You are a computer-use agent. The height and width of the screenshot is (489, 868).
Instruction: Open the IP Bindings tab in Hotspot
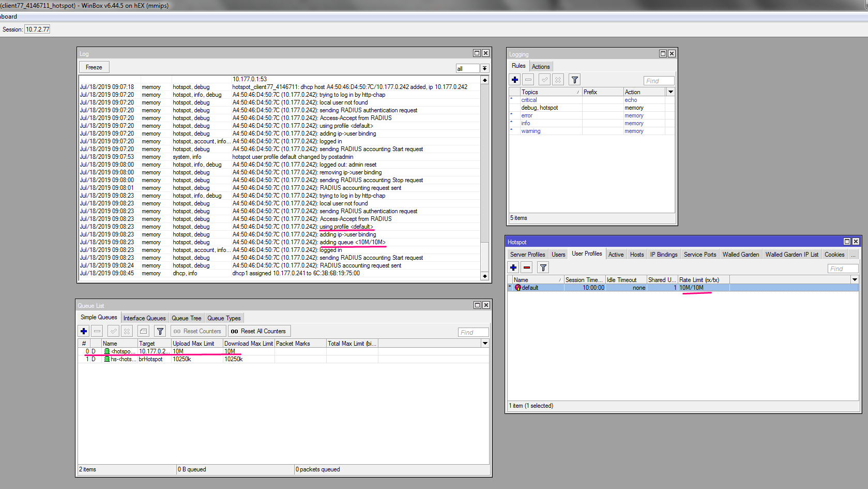pos(664,255)
